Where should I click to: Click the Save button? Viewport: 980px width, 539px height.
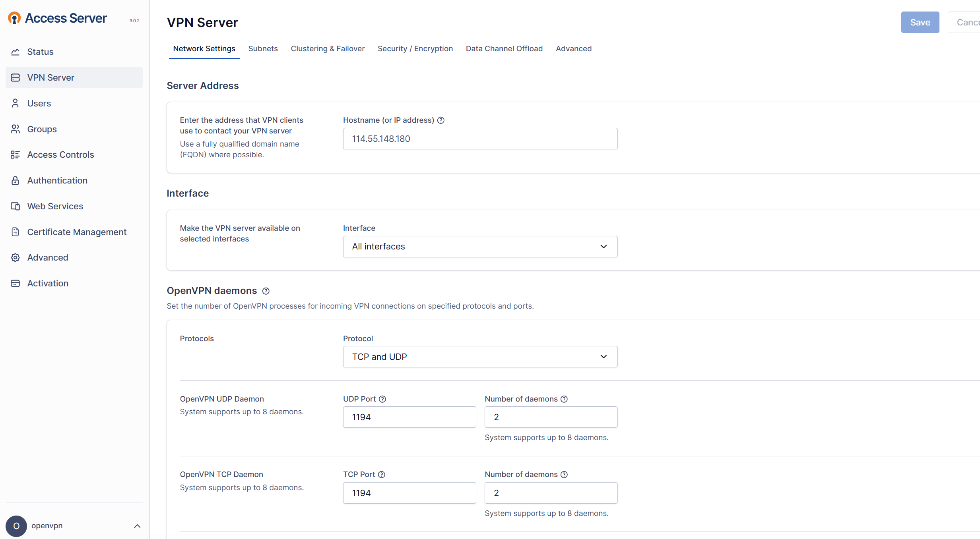click(920, 22)
